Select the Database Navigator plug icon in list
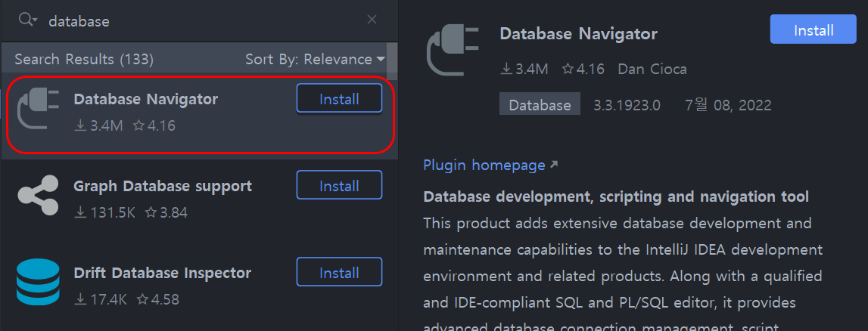Image resolution: width=868 pixels, height=331 pixels. pos(38,109)
